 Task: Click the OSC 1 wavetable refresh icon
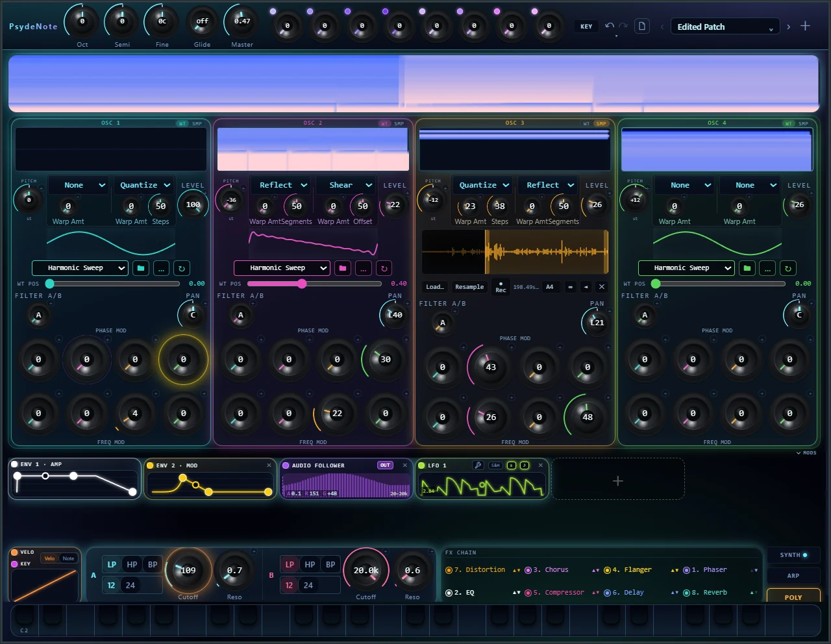click(182, 268)
